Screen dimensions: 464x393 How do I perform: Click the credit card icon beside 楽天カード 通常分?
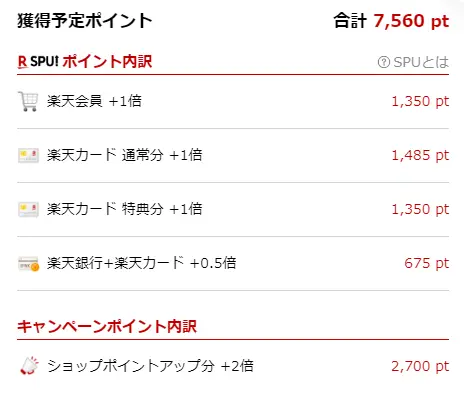[x=28, y=155]
